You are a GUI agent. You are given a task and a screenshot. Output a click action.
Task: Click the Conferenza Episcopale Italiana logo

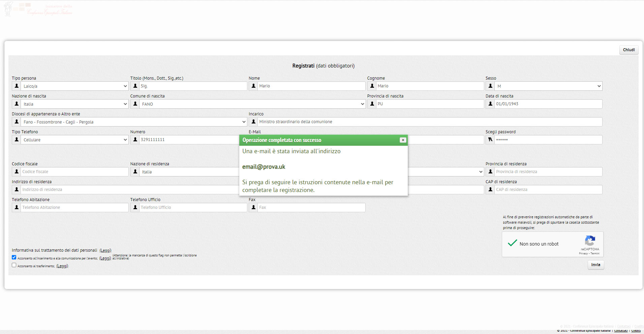click(38, 9)
